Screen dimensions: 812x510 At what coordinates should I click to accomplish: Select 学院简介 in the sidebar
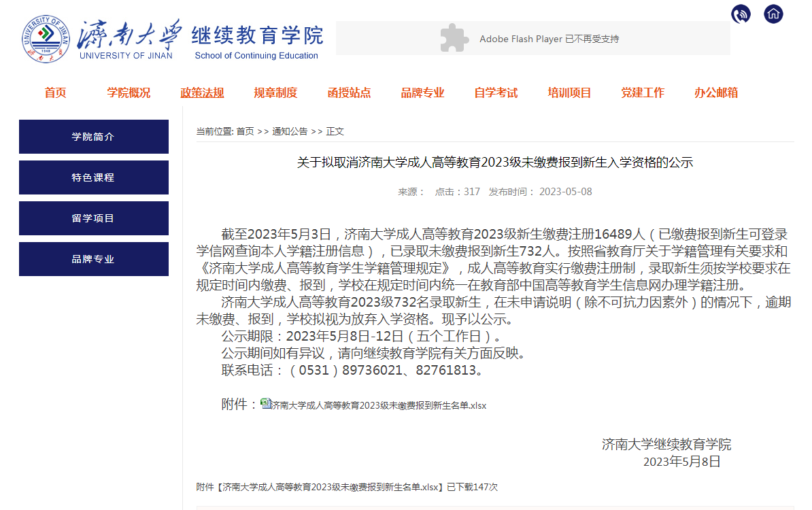point(93,137)
